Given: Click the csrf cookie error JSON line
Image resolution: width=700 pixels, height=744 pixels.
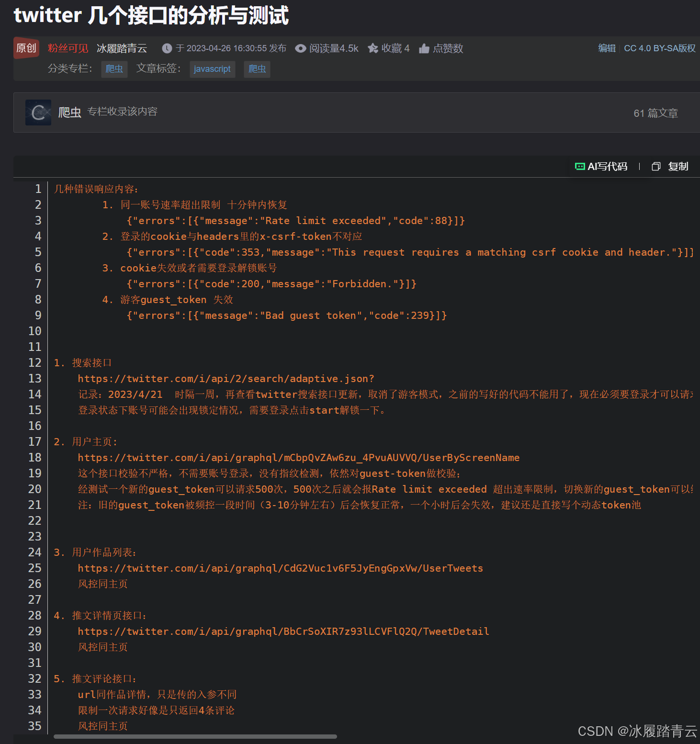Looking at the screenshot, I should [x=410, y=252].
